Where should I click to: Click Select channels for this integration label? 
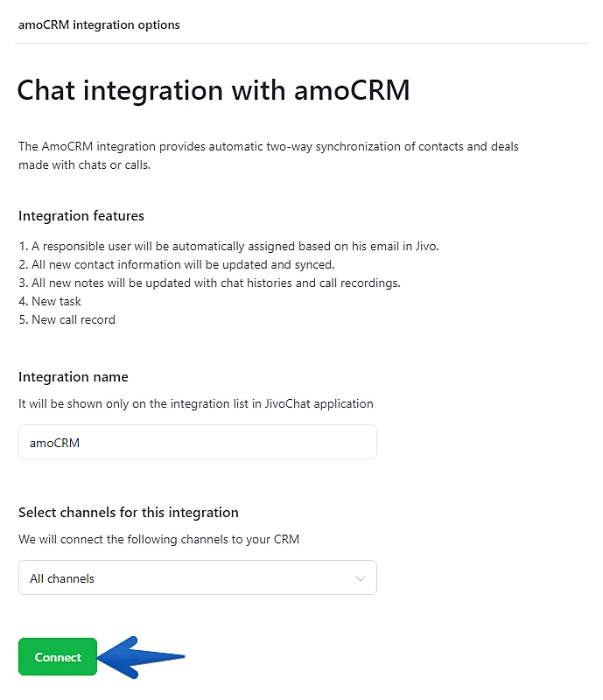[129, 513]
